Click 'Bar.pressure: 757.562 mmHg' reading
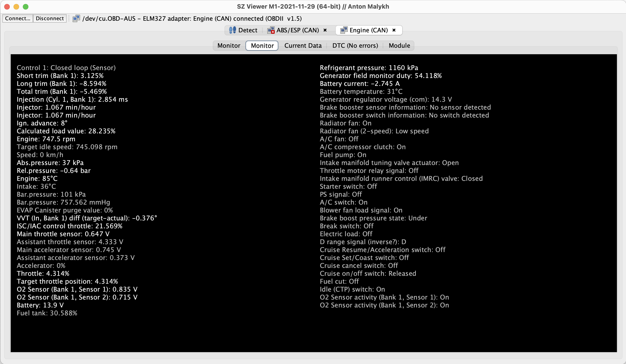Screen dimensions: 626x364 pyautogui.click(x=63, y=202)
